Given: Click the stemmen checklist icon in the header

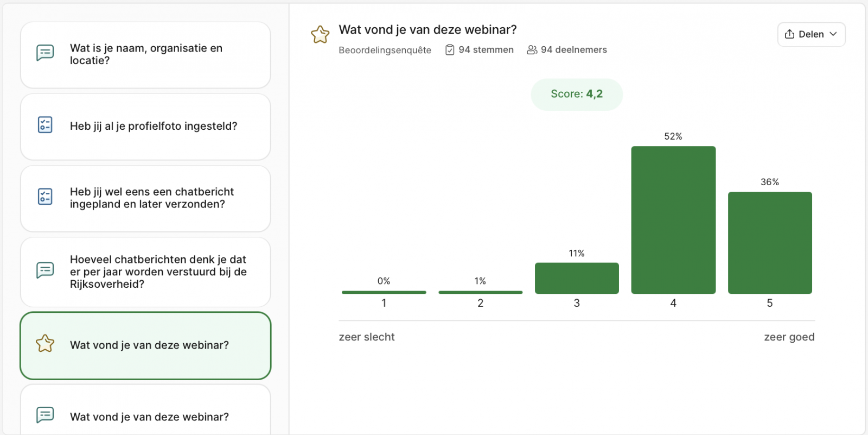Looking at the screenshot, I should coord(450,49).
